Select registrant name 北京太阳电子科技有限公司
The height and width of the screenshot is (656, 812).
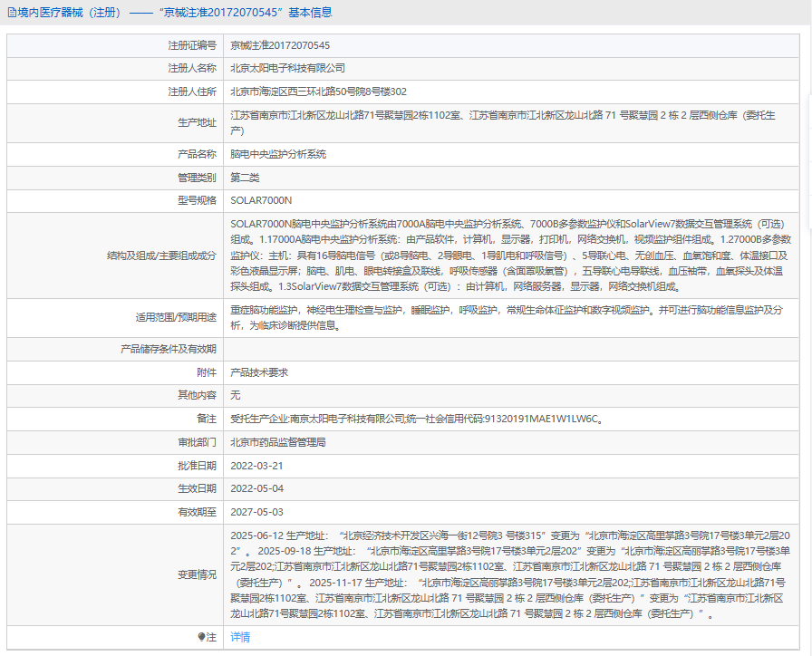click(x=288, y=68)
